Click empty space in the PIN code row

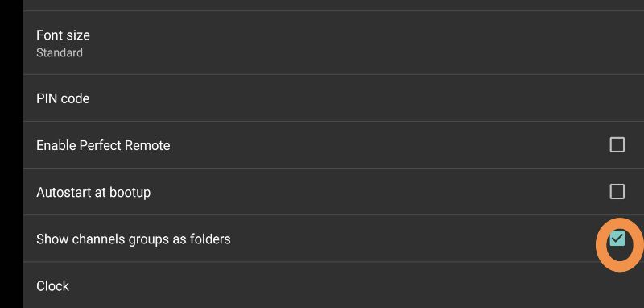349,98
